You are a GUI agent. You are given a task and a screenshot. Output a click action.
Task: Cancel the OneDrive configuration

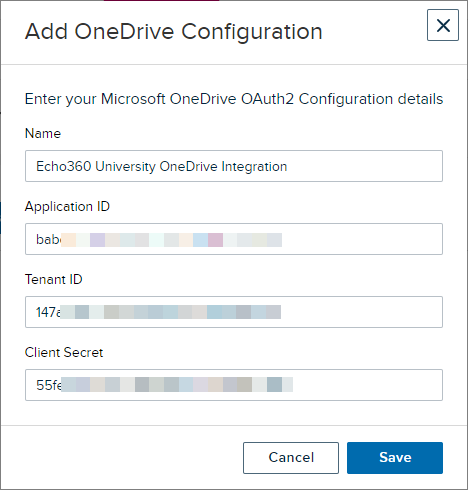(291, 458)
